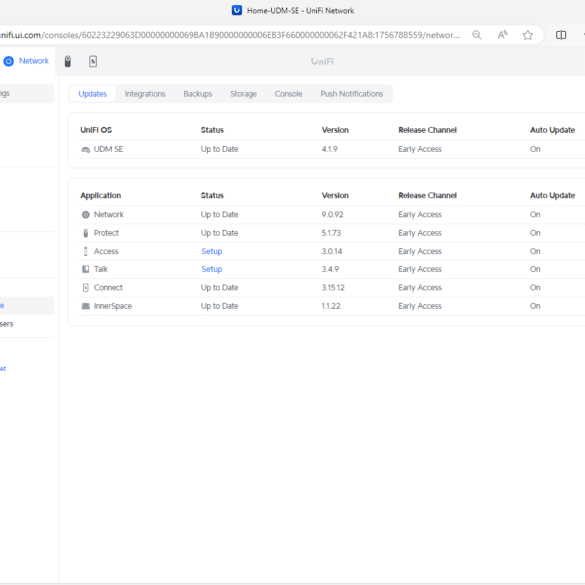Click Network row Early Access release channel
This screenshot has width=585, height=585.
tap(420, 215)
